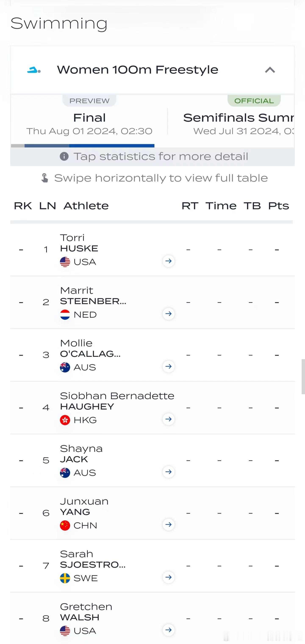Open Junxuan Yang's detail arrow

pyautogui.click(x=168, y=525)
